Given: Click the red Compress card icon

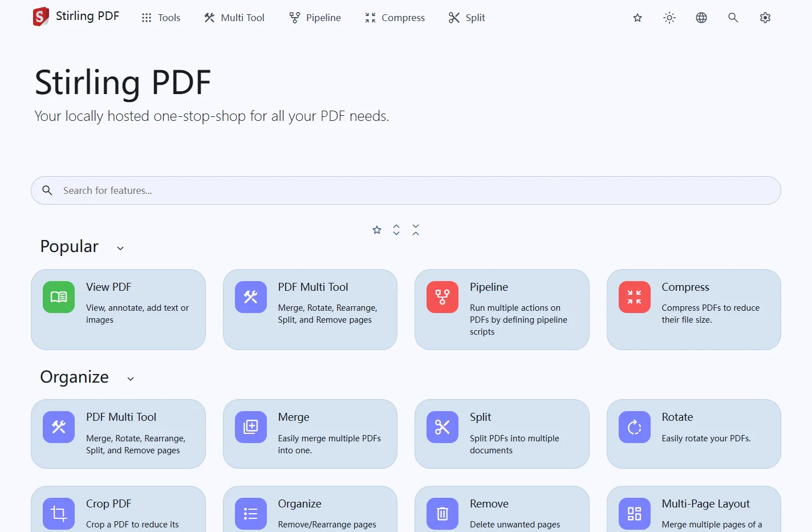Looking at the screenshot, I should point(635,297).
